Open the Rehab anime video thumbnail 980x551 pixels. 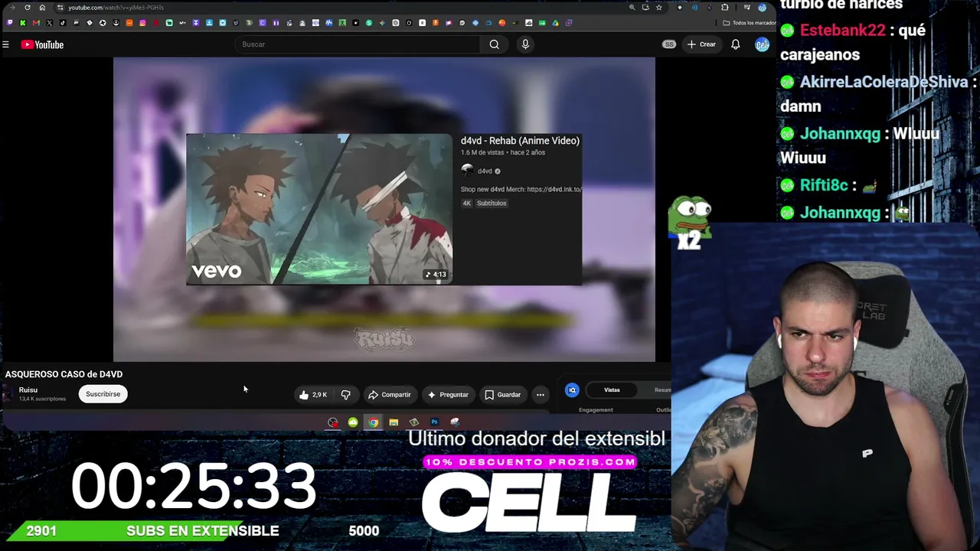point(319,209)
